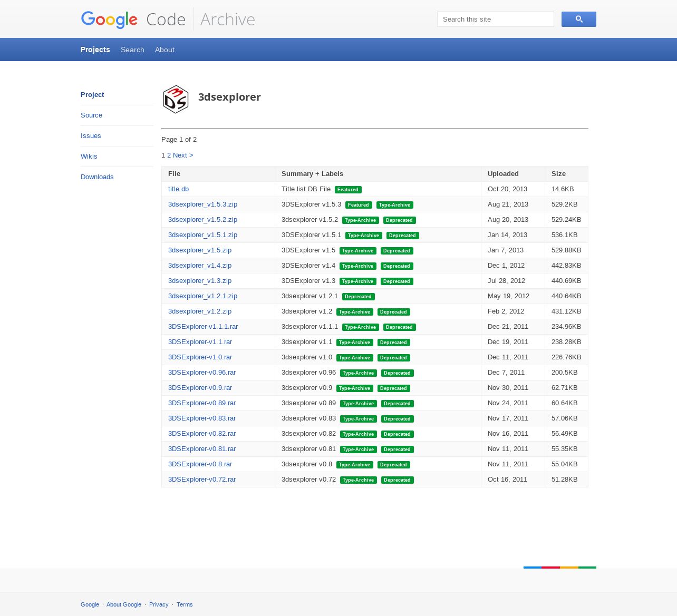
Task: Click upload date 'May 19, 2012'
Action: click(x=508, y=296)
